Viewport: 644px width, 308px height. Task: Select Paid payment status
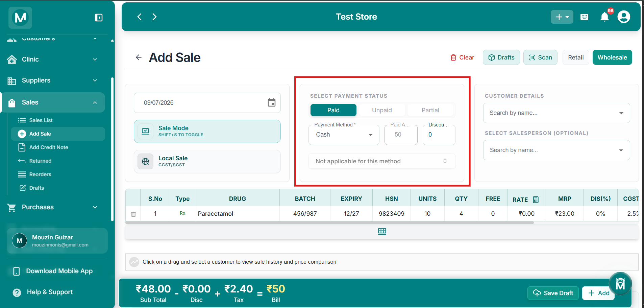click(x=333, y=110)
